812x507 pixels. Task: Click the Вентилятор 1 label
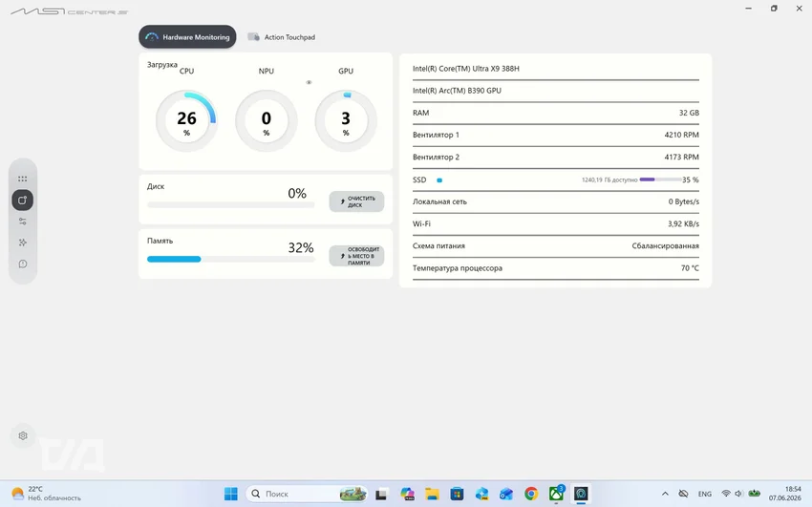point(436,135)
